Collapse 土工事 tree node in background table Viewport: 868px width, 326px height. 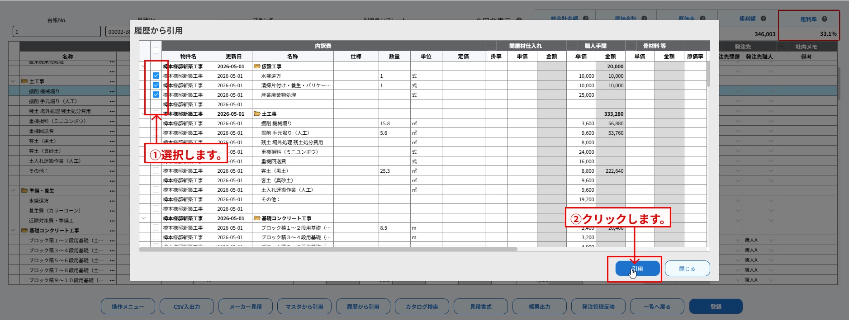(13, 81)
